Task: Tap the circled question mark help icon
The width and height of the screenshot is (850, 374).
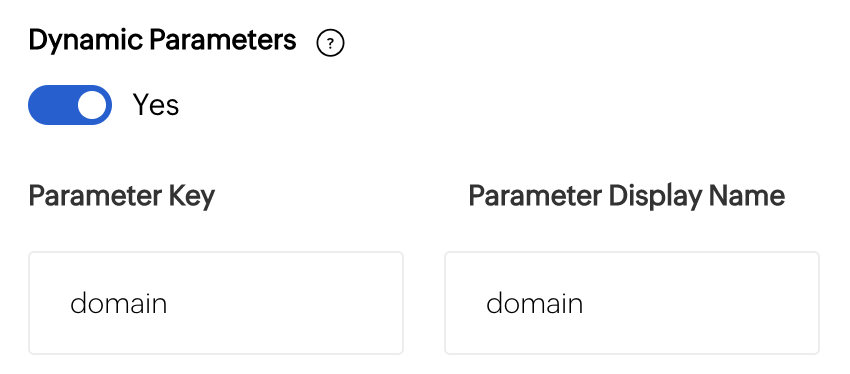Action: click(x=330, y=43)
